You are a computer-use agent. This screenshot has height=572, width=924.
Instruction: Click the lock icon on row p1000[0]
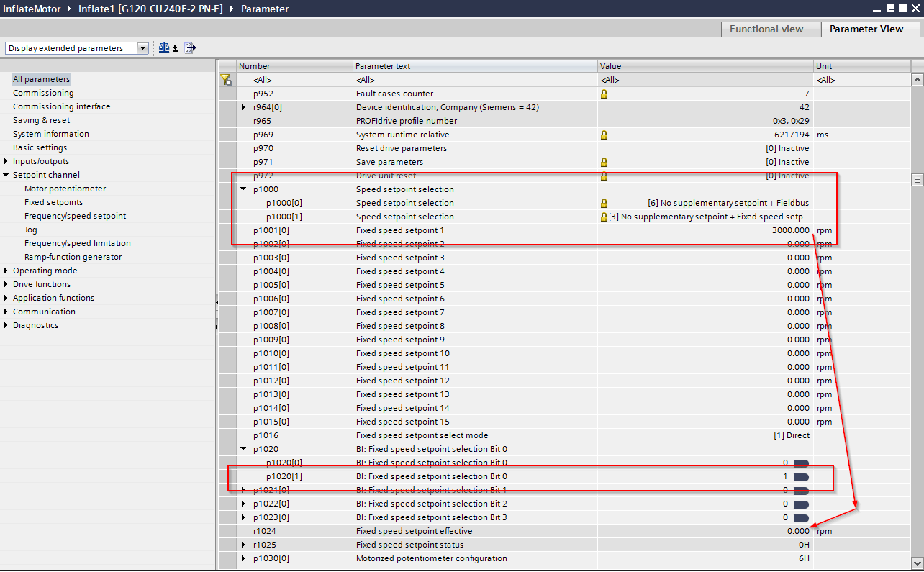tap(604, 203)
